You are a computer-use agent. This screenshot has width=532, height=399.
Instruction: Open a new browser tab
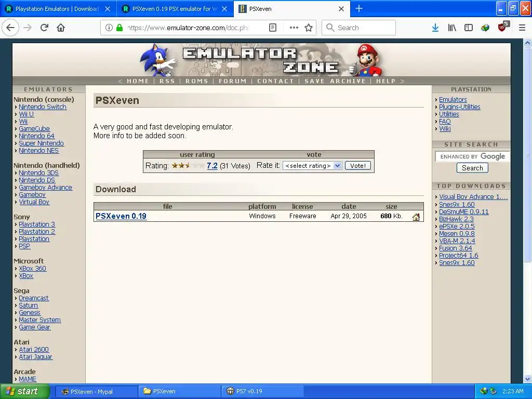359,8
